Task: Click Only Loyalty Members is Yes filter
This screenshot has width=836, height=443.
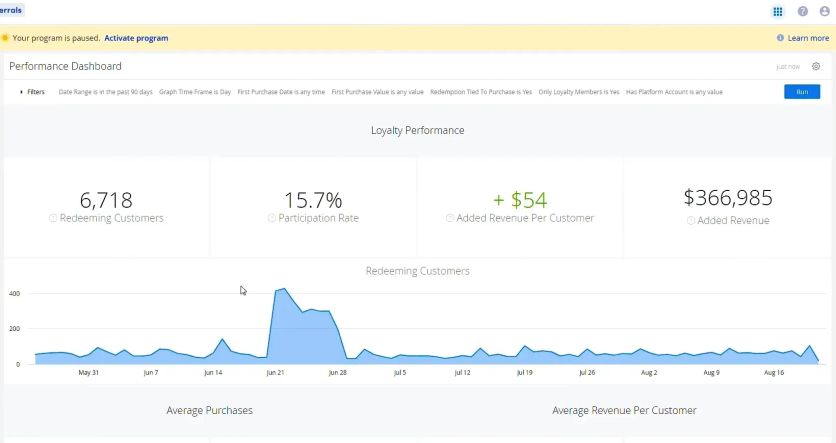Action: click(x=579, y=92)
